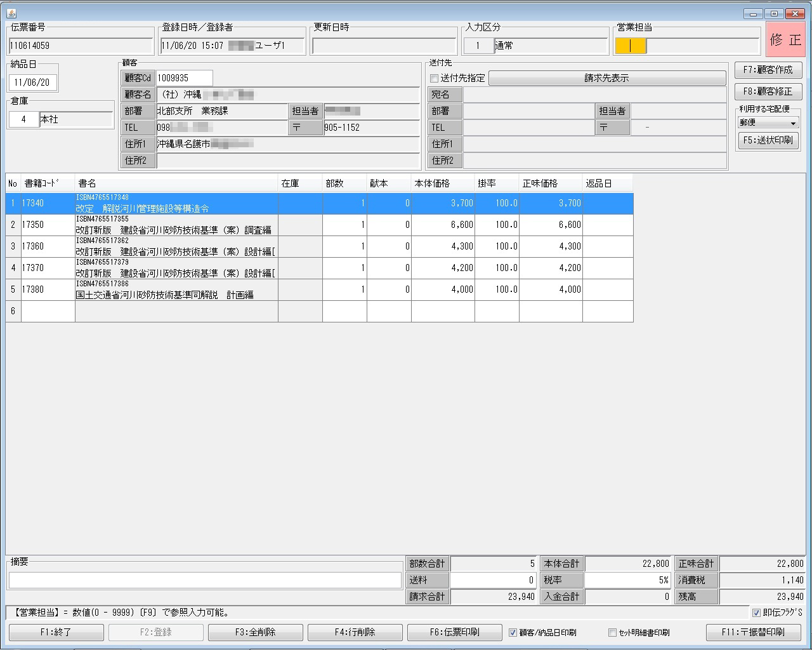Click the 摘要 text input field
The width and height of the screenshot is (812, 650).
[x=205, y=580]
